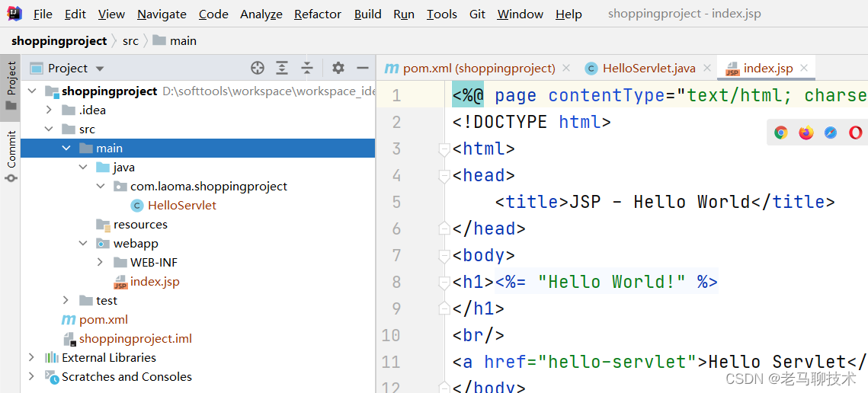Expand Scratches and Consoles node

coord(32,377)
